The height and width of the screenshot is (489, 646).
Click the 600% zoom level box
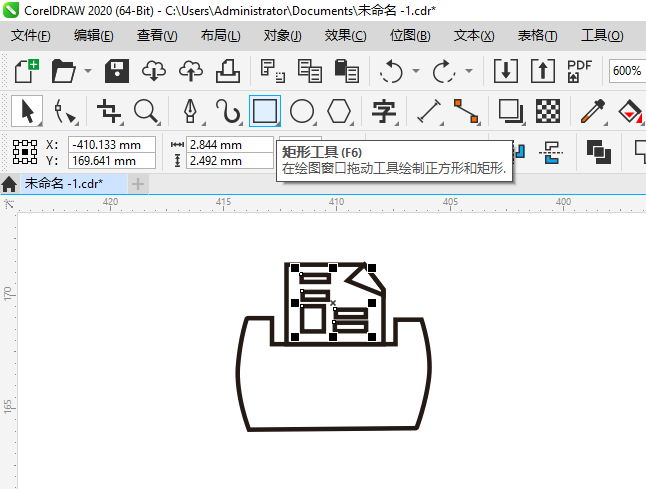pos(627,71)
